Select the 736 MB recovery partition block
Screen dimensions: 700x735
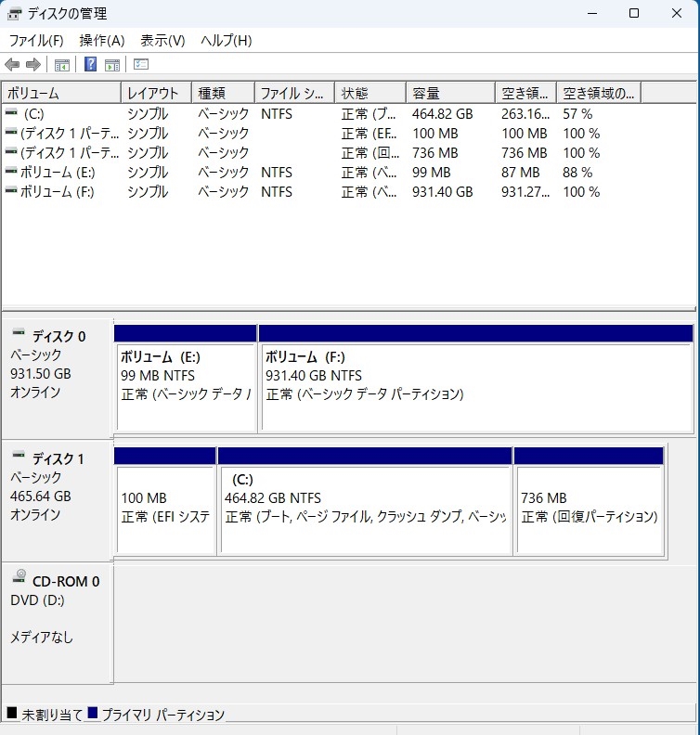[589, 500]
